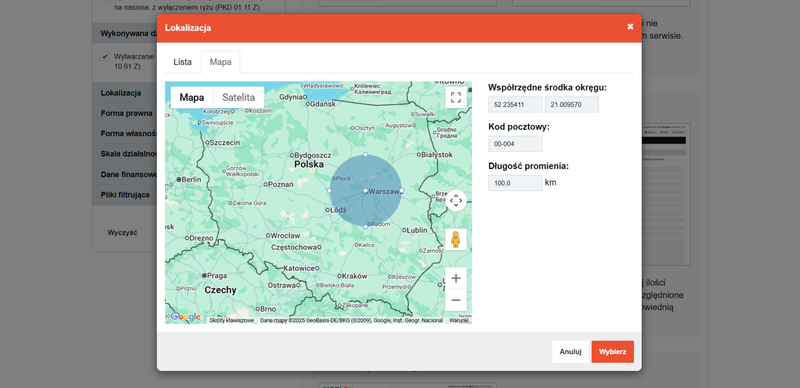Viewport: 800px width, 388px height.
Task: Click the Bydgoszcz city label on map
Action: pos(314,155)
